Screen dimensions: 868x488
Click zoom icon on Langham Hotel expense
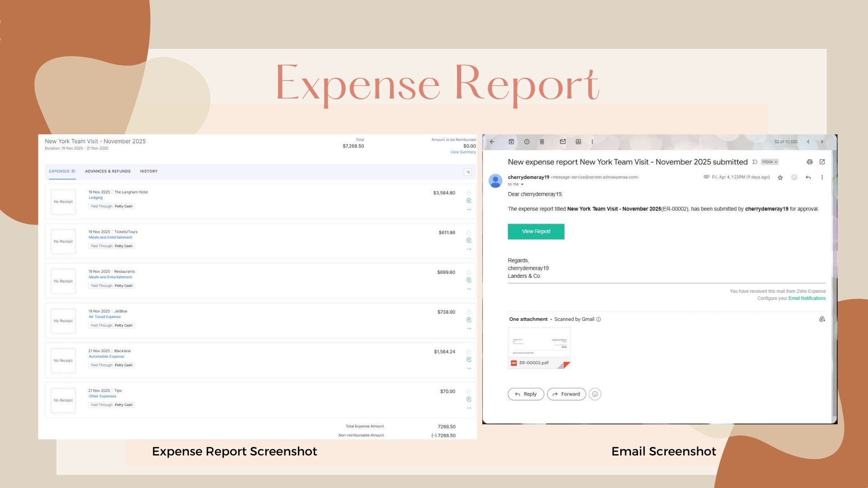click(x=469, y=201)
